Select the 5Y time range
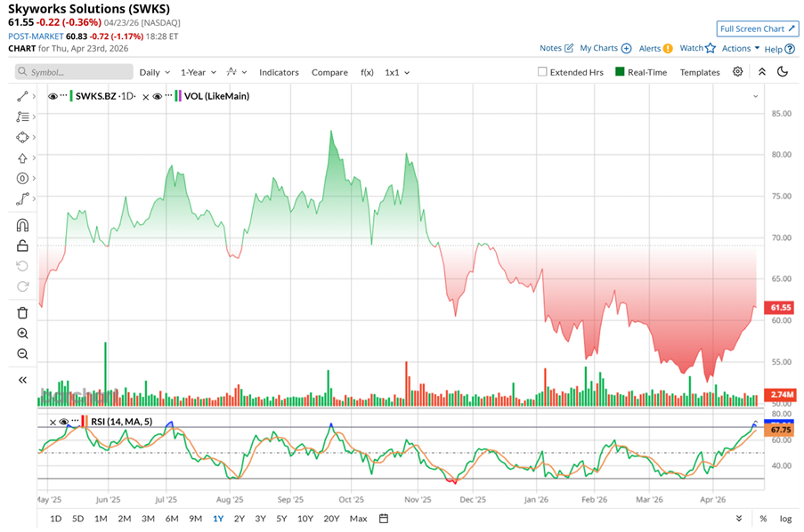 click(281, 519)
